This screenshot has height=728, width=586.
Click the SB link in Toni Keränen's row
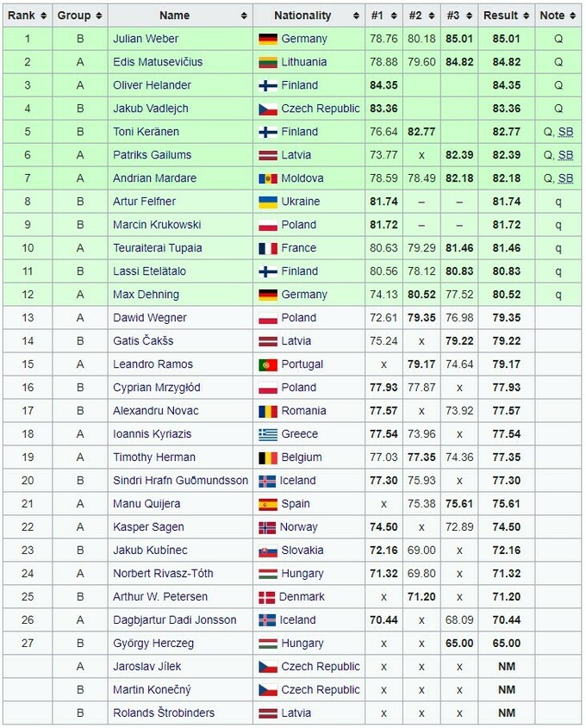click(565, 133)
